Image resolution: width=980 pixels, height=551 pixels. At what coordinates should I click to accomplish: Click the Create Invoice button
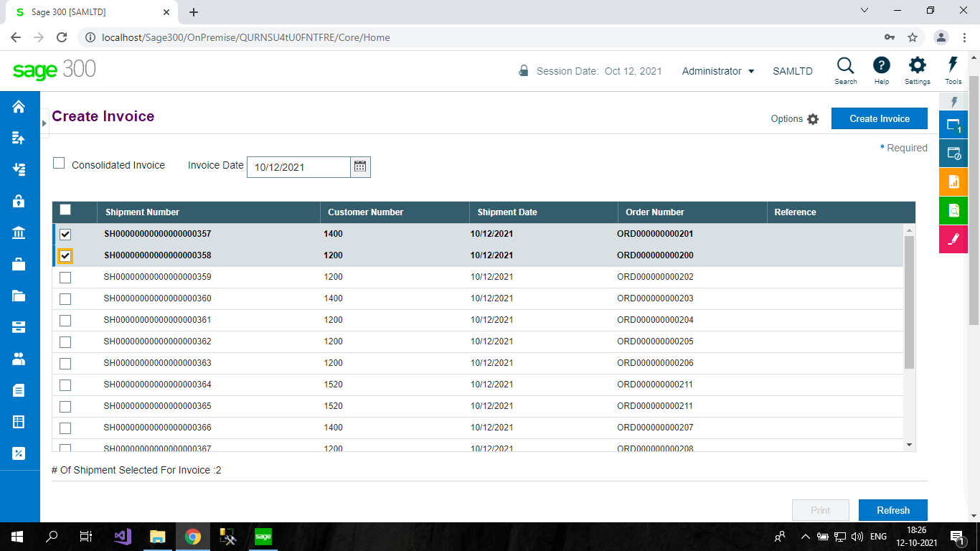pyautogui.click(x=879, y=118)
